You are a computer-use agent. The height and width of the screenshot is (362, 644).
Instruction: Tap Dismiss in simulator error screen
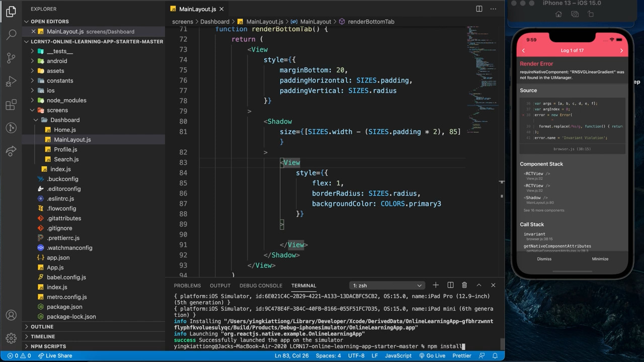pos(544,259)
